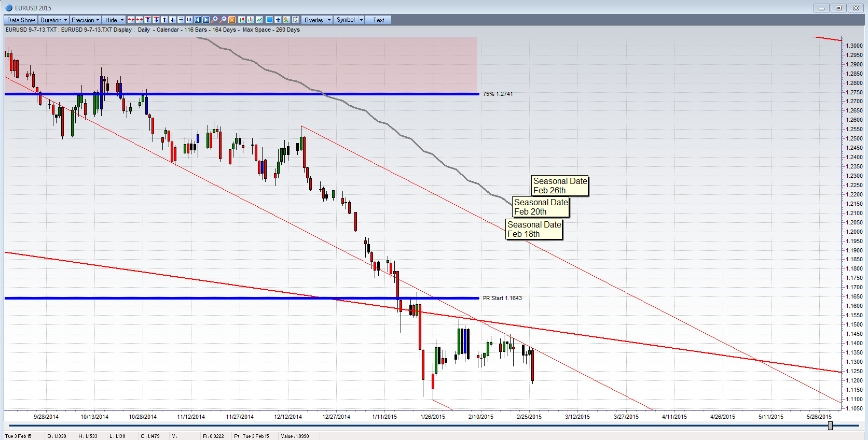The width and height of the screenshot is (868, 440).
Task: Click the 1.1650 price axis label
Action: [854, 296]
